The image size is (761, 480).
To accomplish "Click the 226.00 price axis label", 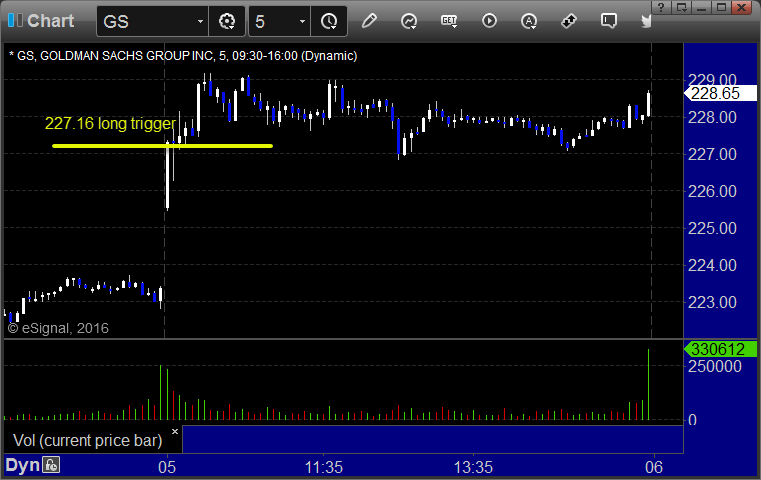I will (x=712, y=191).
